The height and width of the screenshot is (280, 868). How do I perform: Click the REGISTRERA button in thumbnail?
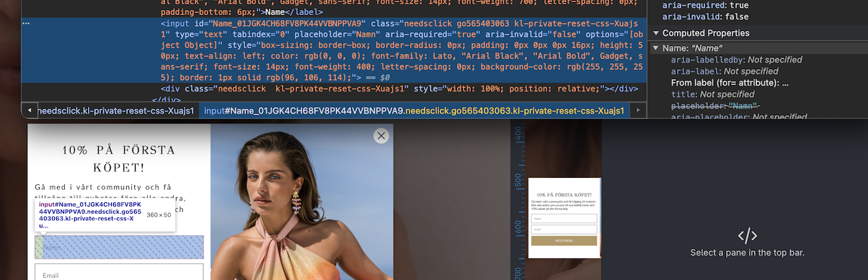[x=564, y=240]
